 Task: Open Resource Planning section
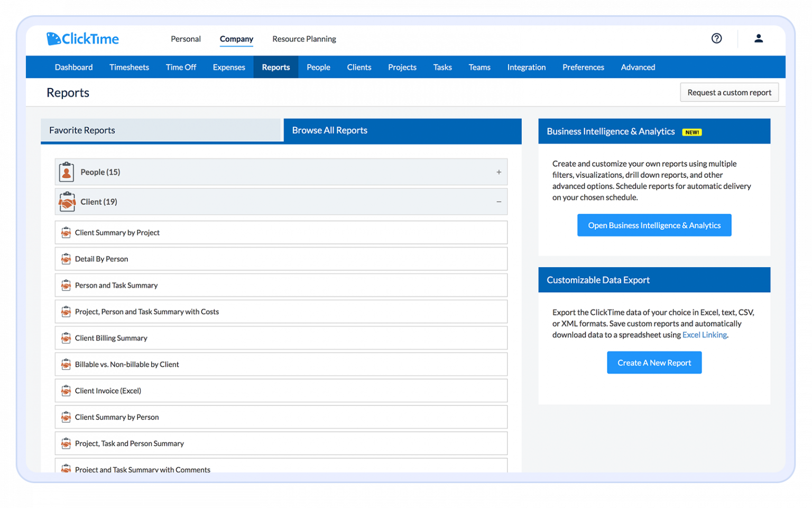coord(304,39)
